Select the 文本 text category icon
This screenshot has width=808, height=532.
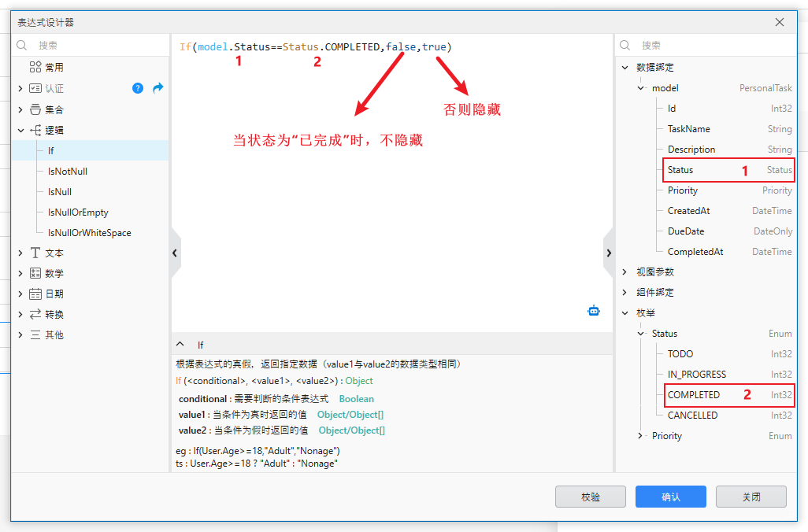coord(36,253)
